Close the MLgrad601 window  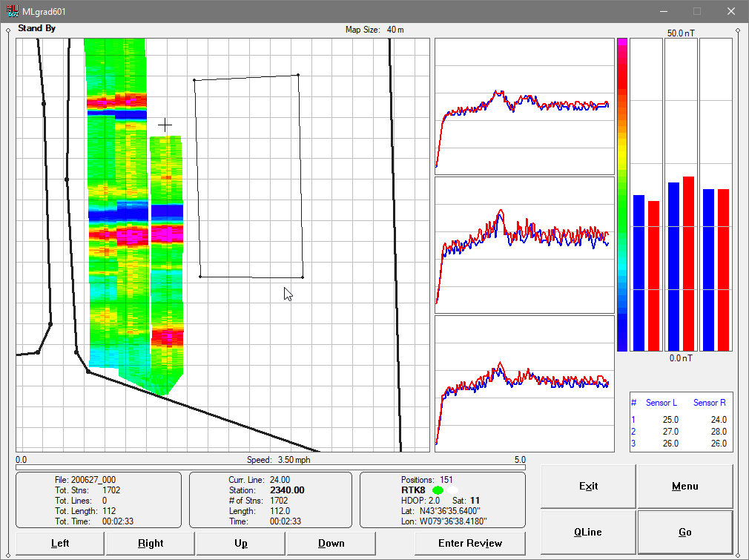731,11
